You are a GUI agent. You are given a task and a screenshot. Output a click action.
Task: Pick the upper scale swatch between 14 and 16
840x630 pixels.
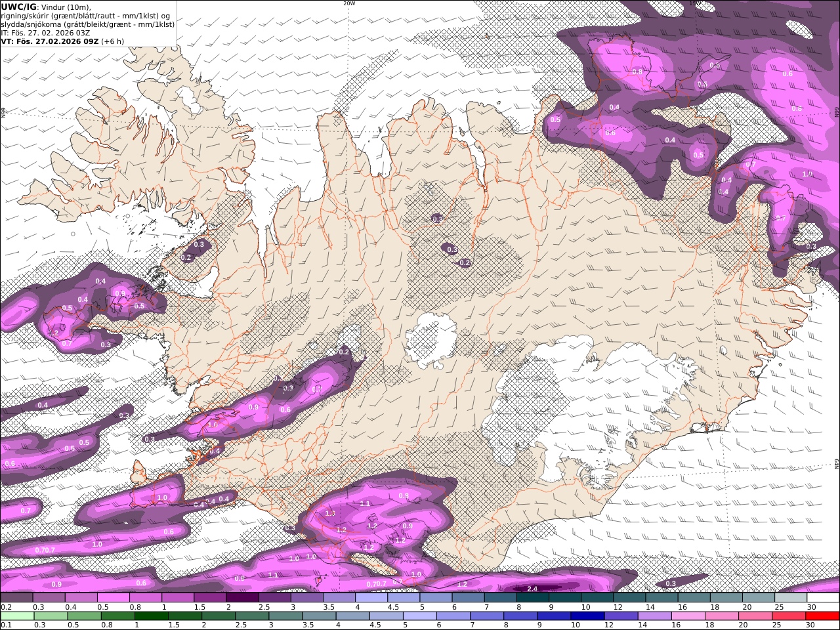[661, 598]
